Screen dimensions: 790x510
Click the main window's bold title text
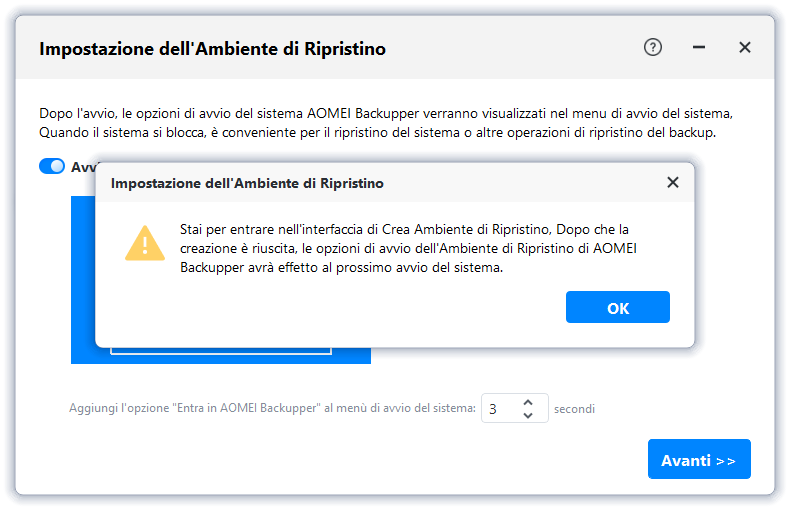tap(212, 48)
